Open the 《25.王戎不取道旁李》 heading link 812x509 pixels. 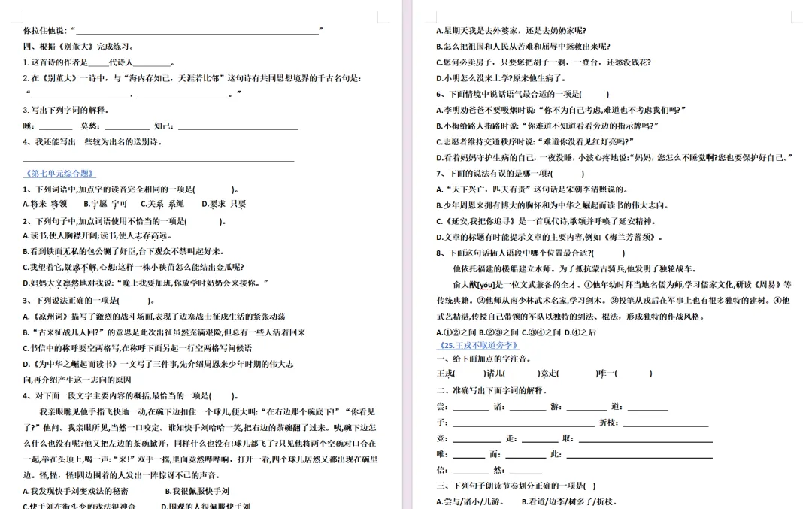click(478, 345)
